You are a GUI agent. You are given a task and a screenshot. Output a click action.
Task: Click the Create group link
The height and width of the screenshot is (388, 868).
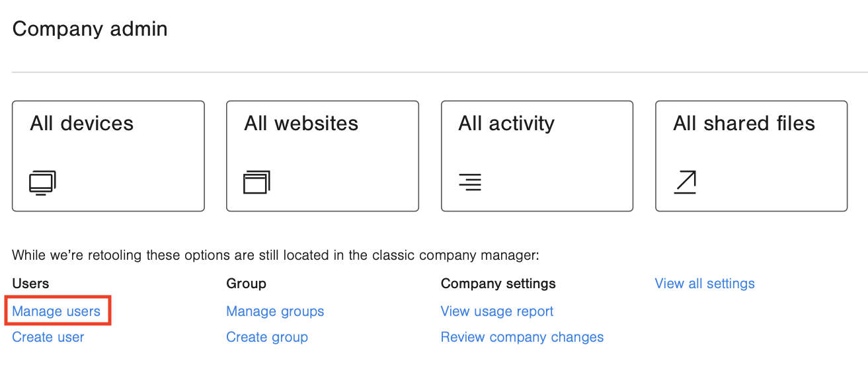(x=267, y=336)
